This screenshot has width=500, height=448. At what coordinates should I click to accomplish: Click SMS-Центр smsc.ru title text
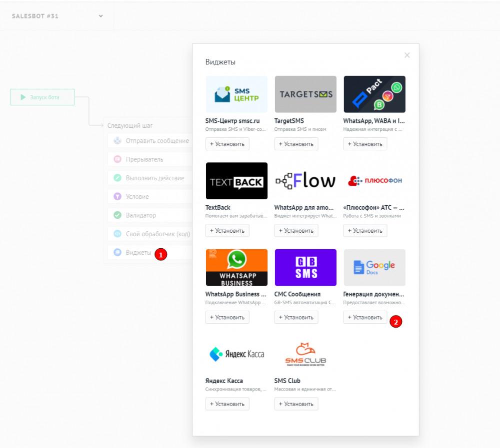click(232, 121)
